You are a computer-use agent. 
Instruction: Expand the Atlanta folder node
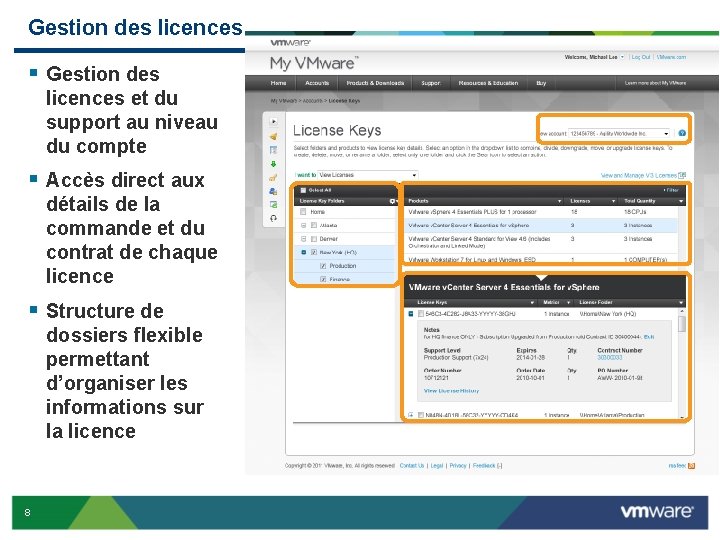click(304, 225)
